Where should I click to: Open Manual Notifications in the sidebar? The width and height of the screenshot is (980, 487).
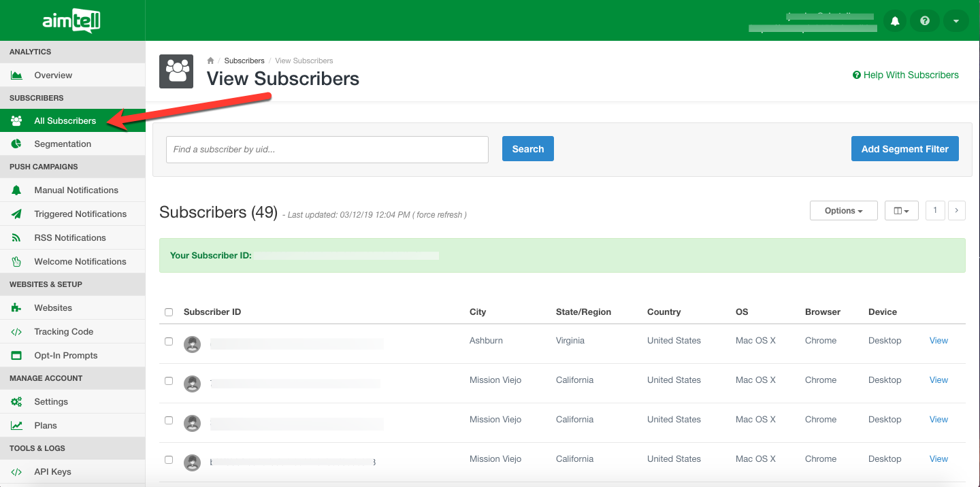pos(76,190)
